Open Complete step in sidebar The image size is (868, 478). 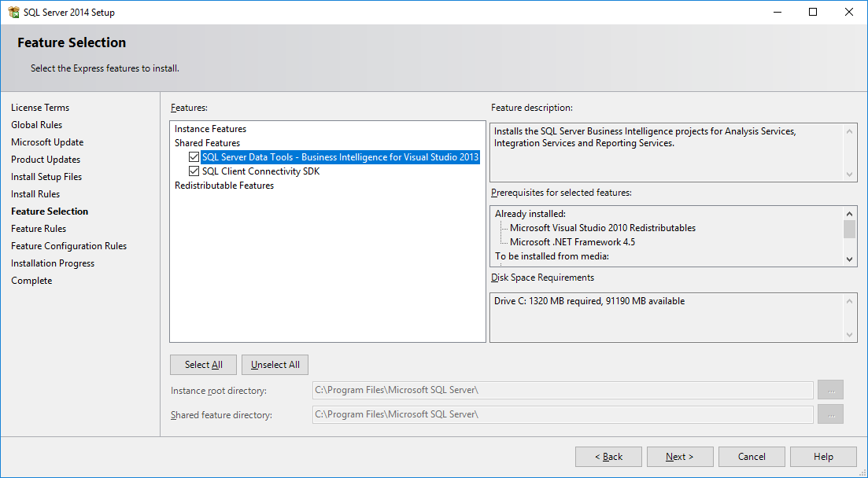[31, 281]
